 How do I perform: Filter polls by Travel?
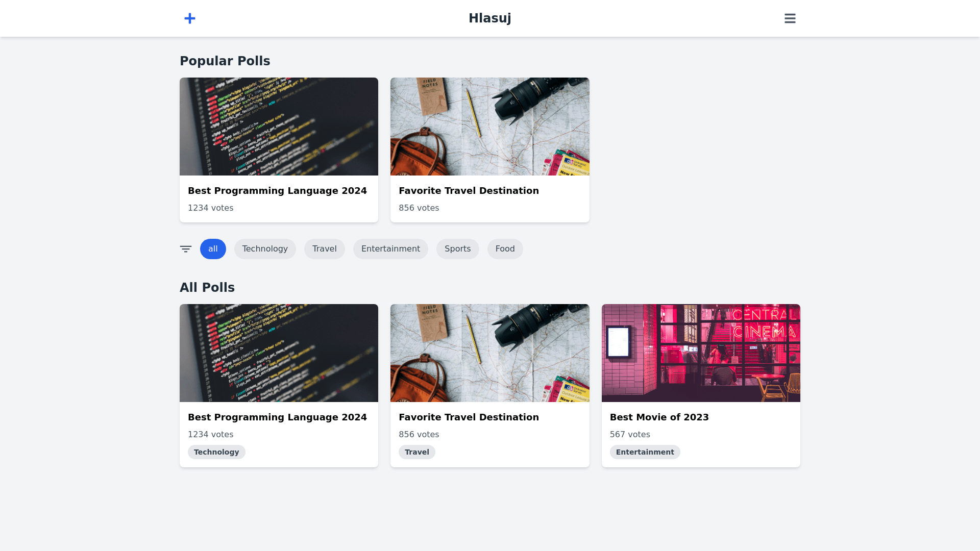click(x=324, y=249)
